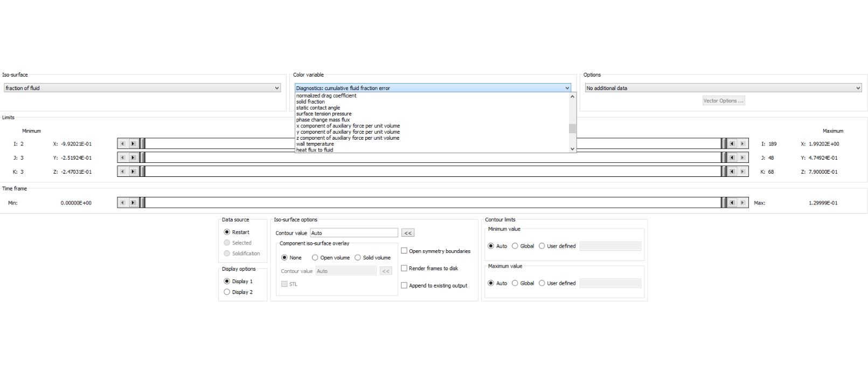
Task: Click the << button beside Contour value
Action: pyautogui.click(x=408, y=233)
